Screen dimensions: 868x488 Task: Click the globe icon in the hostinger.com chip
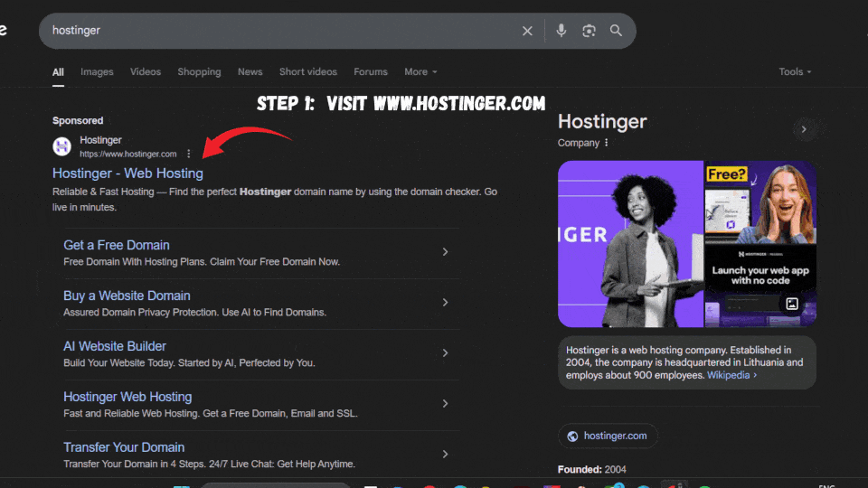(x=572, y=436)
